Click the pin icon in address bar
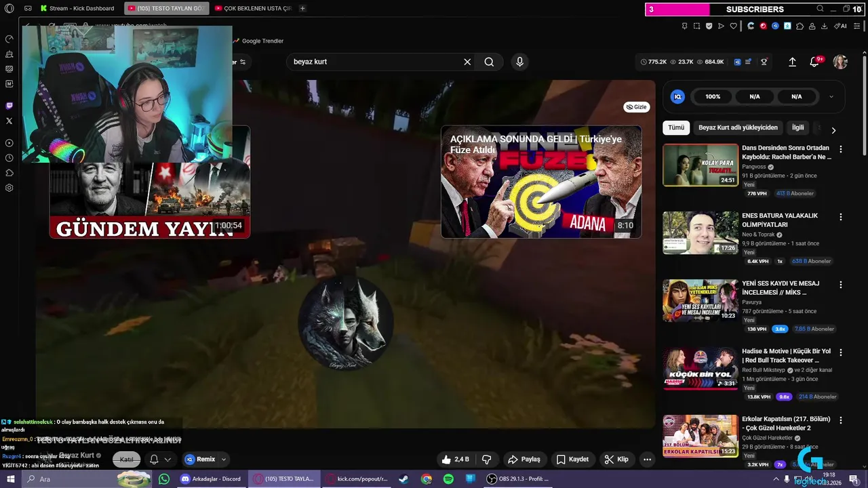 pyautogui.click(x=684, y=26)
